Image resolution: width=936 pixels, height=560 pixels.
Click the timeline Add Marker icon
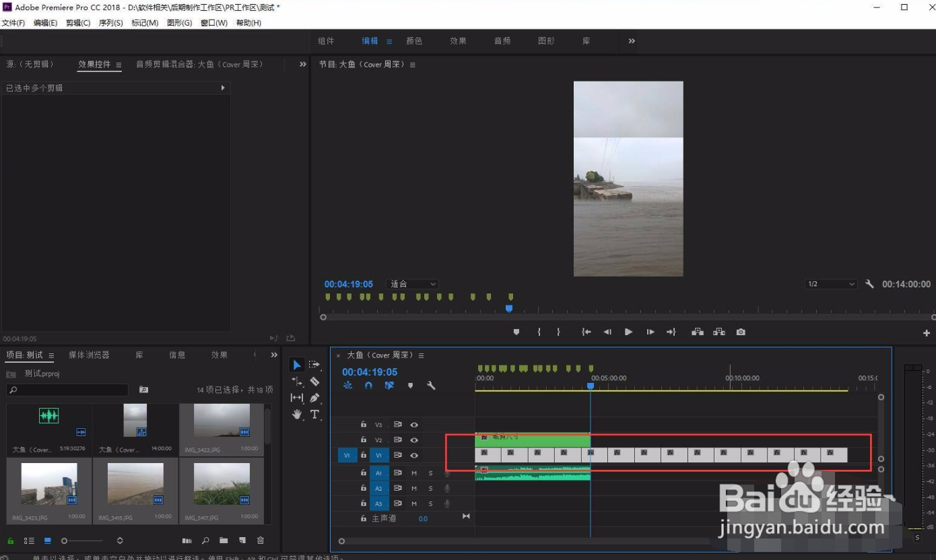pyautogui.click(x=410, y=386)
